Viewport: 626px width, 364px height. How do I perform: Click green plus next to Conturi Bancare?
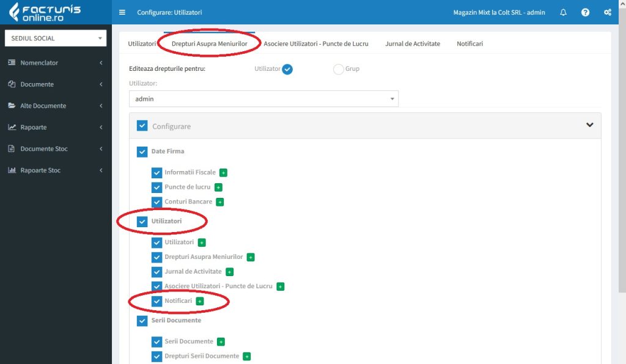[220, 202]
